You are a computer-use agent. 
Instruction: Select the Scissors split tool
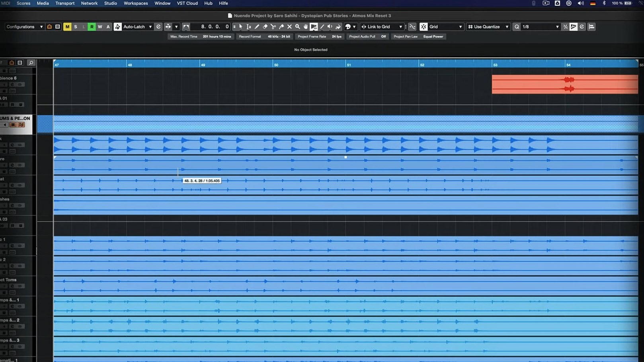pos(273,27)
